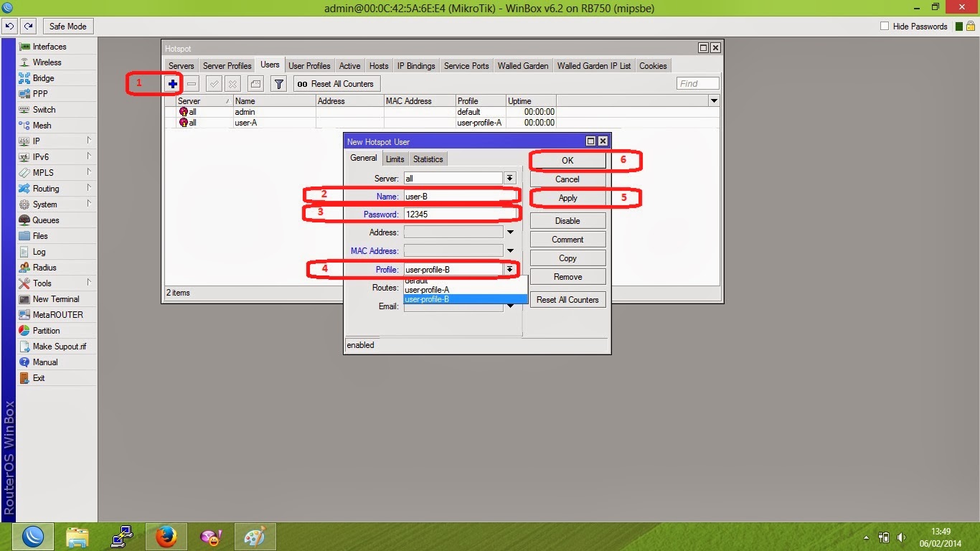Toggle the Hide Passwords checkbox

[x=885, y=27]
